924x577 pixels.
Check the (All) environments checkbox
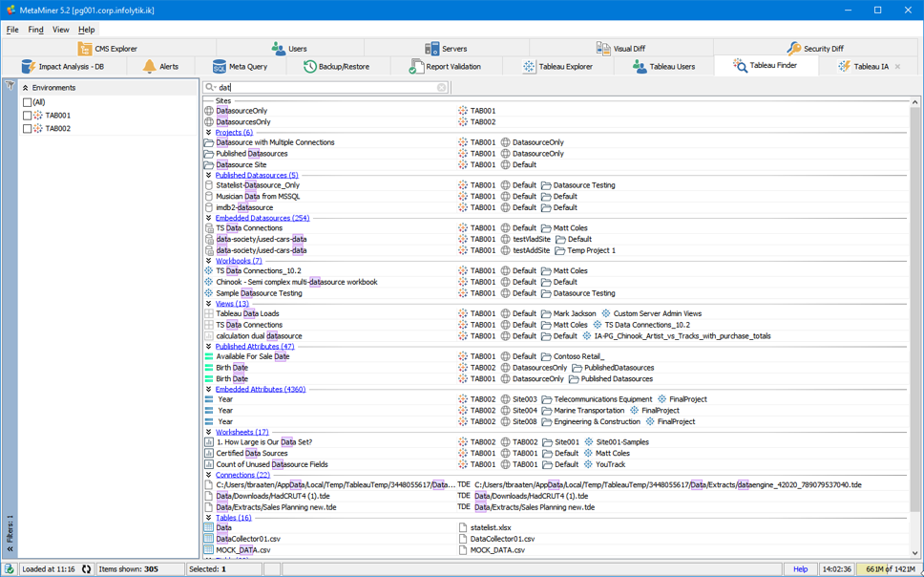click(27, 102)
